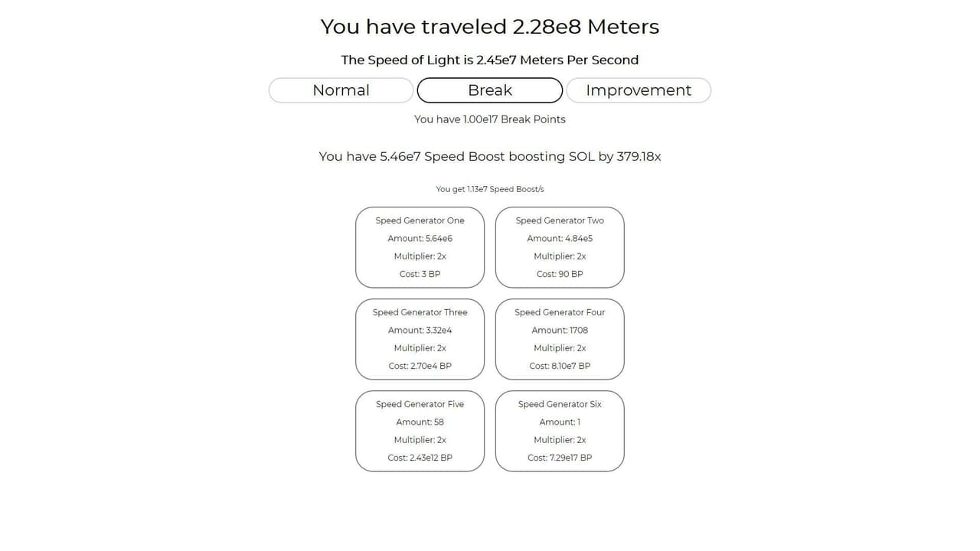Click Generator Two cost 90 BP
Screen dimensions: 980x551
[560, 274]
